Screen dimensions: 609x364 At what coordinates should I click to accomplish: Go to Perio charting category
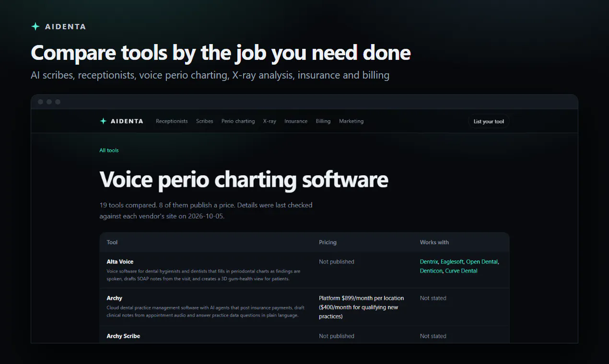click(x=238, y=121)
